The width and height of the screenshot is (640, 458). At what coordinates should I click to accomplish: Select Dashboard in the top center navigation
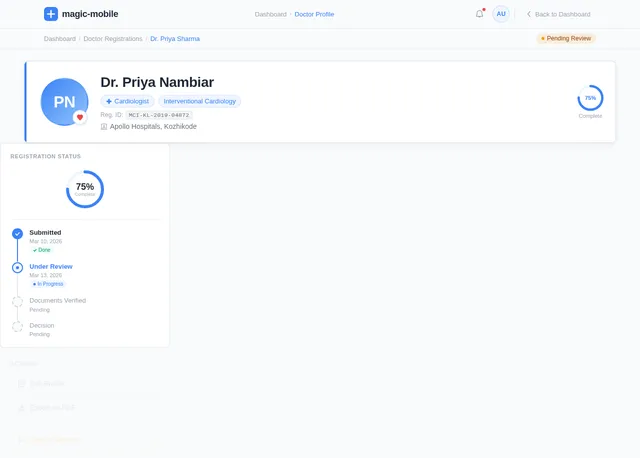[270, 15]
